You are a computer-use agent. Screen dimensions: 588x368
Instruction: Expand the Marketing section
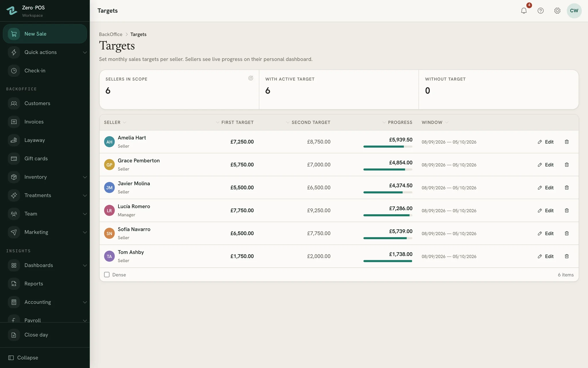coord(45,232)
